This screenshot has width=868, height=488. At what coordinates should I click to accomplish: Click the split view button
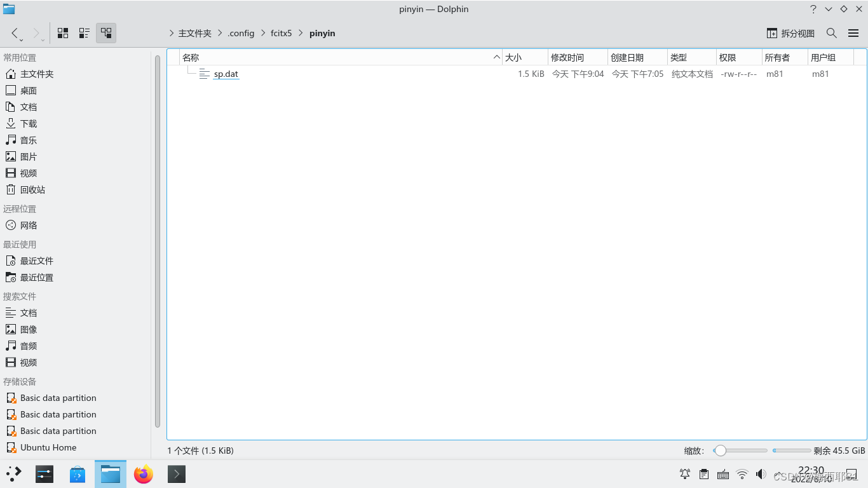click(790, 33)
